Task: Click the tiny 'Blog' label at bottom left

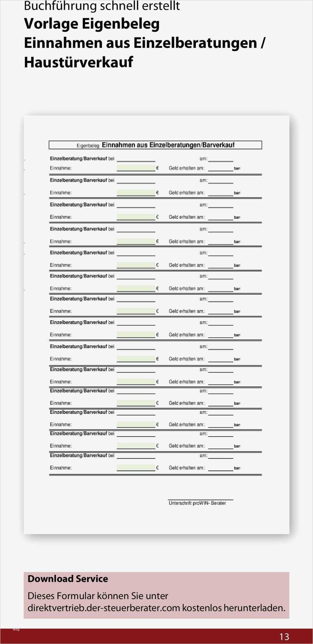Action: [16, 629]
